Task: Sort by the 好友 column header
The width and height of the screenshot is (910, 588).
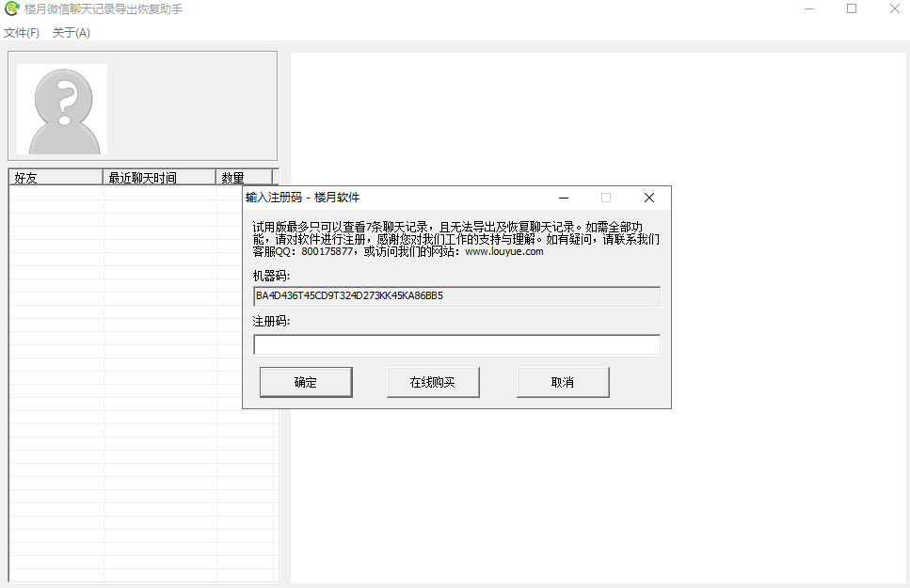Action: point(56,178)
